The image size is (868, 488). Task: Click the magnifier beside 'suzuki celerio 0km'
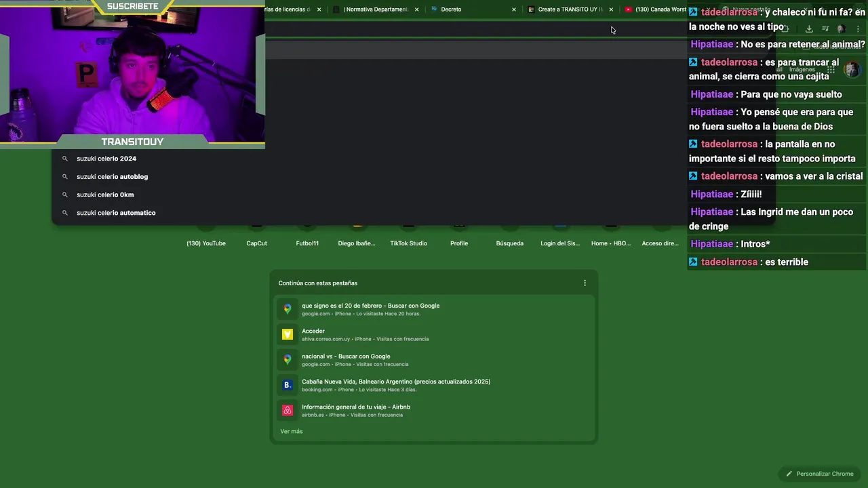65,195
